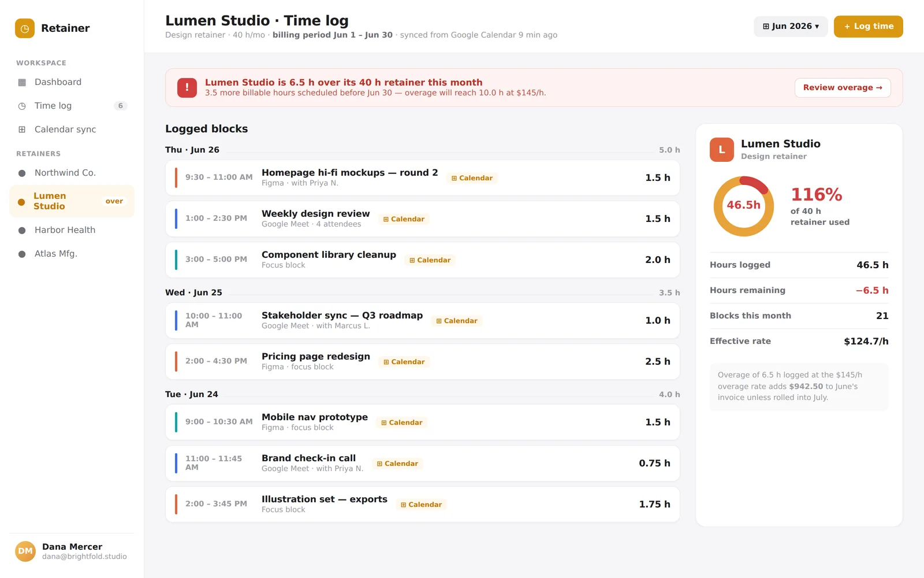This screenshot has width=924, height=578.
Task: Open the Mobile nav prototype block
Action: [x=423, y=423]
